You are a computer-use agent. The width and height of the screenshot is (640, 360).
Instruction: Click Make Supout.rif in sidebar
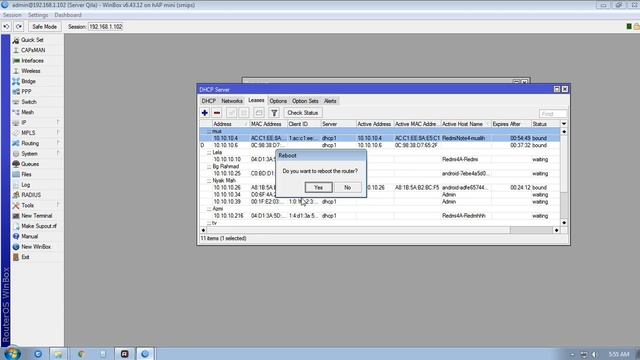point(39,226)
